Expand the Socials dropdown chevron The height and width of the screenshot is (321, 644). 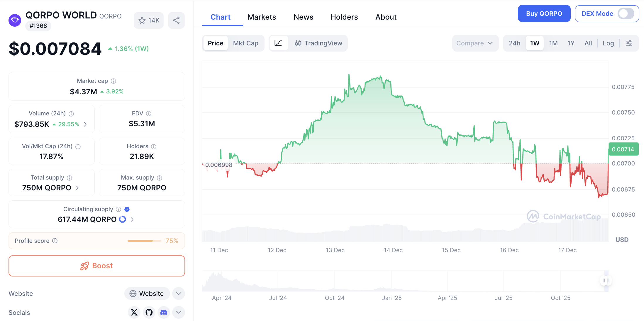coord(179,312)
